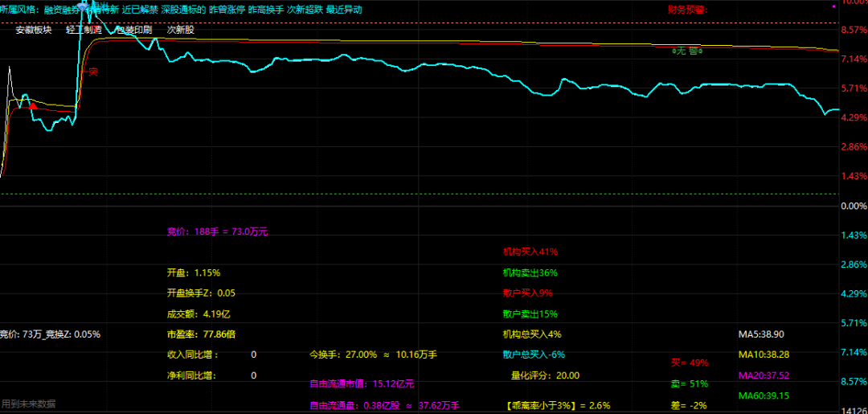Screen dimensions: 868x414
Task: Click the 自由流通盘：0.38亿股 text
Action: [354, 406]
